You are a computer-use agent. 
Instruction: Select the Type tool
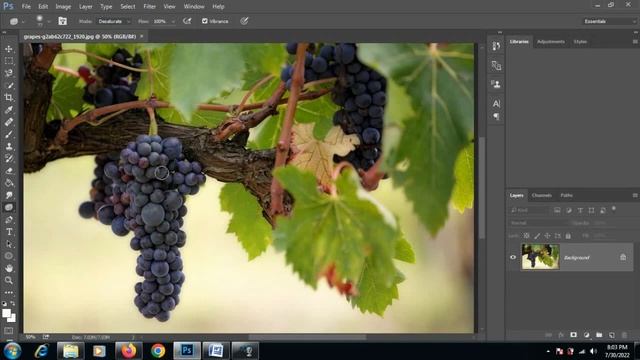pyautogui.click(x=9, y=232)
